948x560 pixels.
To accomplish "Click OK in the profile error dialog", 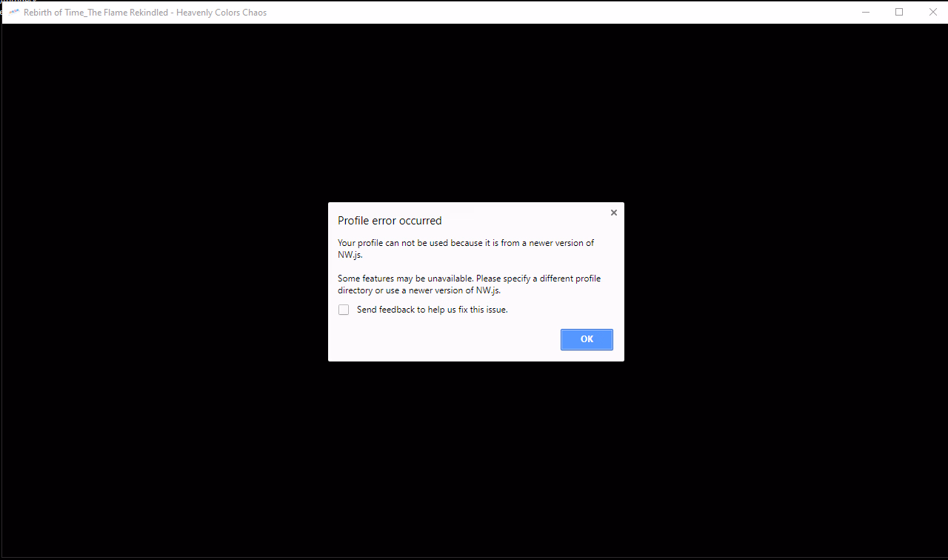I will (587, 339).
